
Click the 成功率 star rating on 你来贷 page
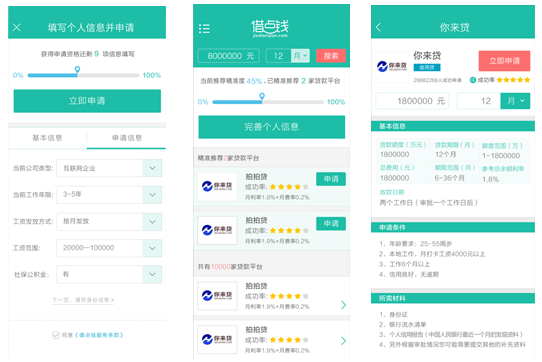click(513, 80)
